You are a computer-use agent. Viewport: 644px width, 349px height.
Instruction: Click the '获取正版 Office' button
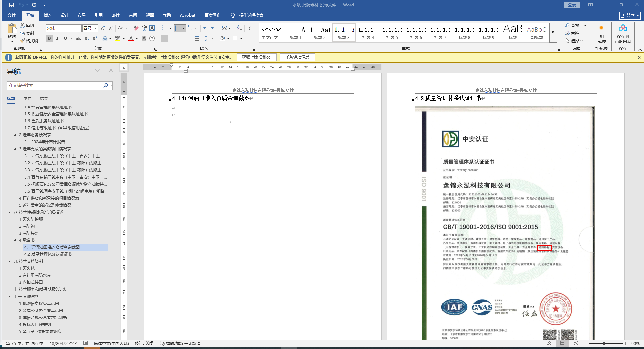256,57
